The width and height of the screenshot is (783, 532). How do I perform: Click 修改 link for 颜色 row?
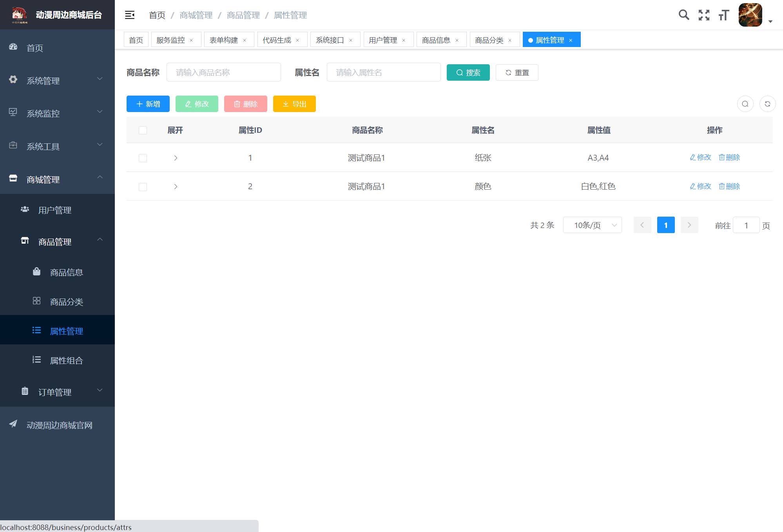point(700,186)
